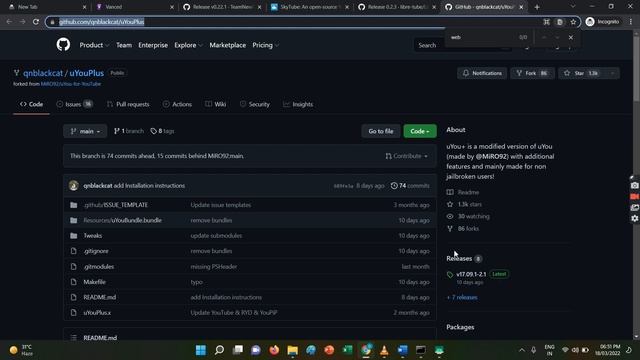Open the main branch selector dropdown
Image resolution: width=640 pixels, height=360 pixels.
pyautogui.click(x=85, y=131)
